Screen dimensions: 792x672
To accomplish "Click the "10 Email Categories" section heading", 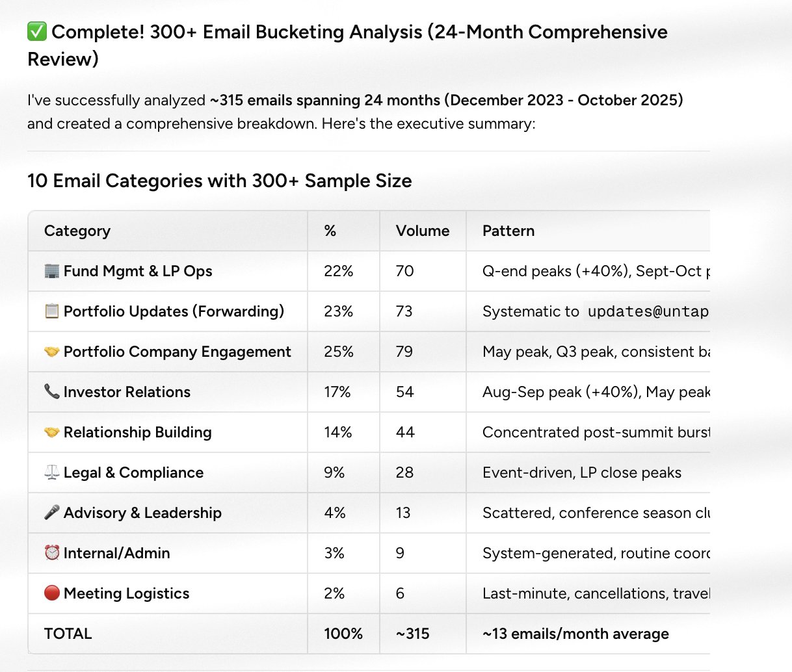I will [219, 181].
